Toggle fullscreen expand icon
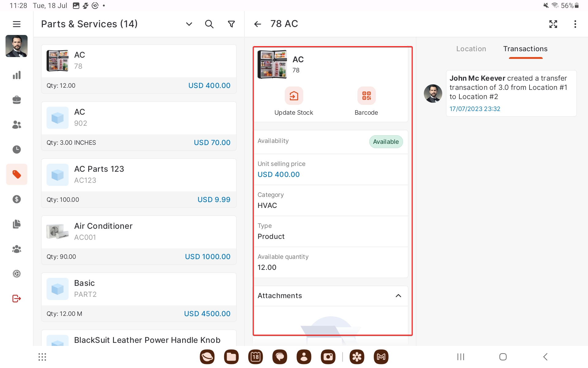588x368 pixels. 553,24
